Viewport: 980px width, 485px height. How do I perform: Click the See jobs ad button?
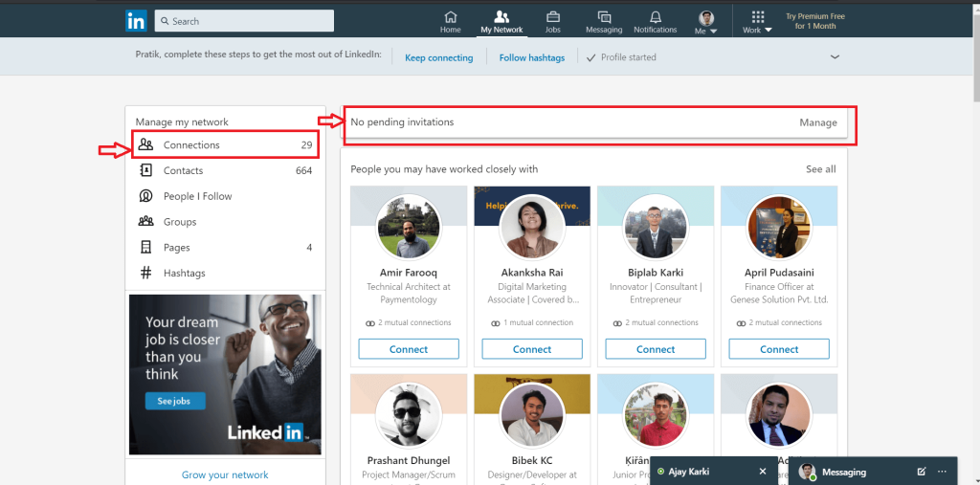175,401
